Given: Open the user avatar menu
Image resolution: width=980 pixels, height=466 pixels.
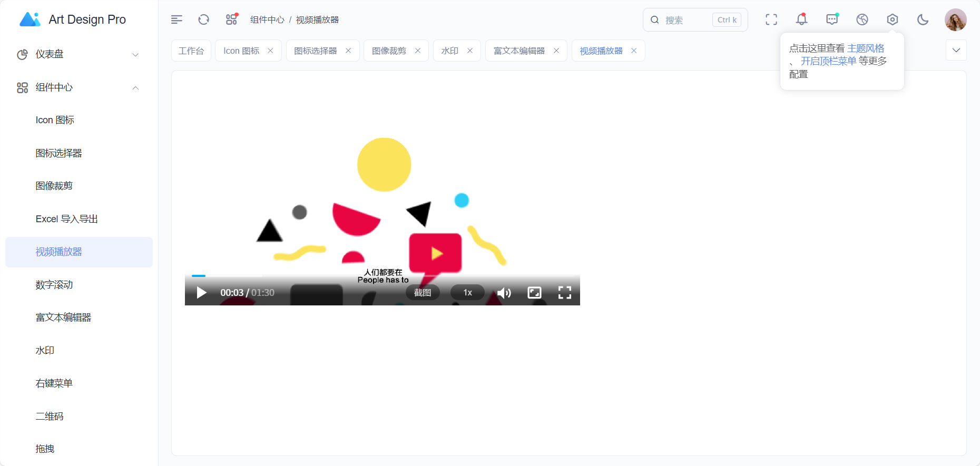Looking at the screenshot, I should pos(955,19).
